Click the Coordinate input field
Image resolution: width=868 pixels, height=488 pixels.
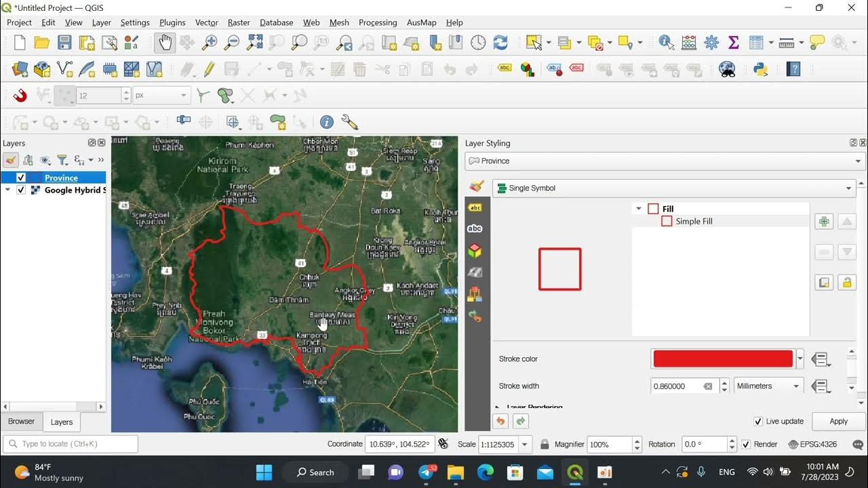(399, 445)
